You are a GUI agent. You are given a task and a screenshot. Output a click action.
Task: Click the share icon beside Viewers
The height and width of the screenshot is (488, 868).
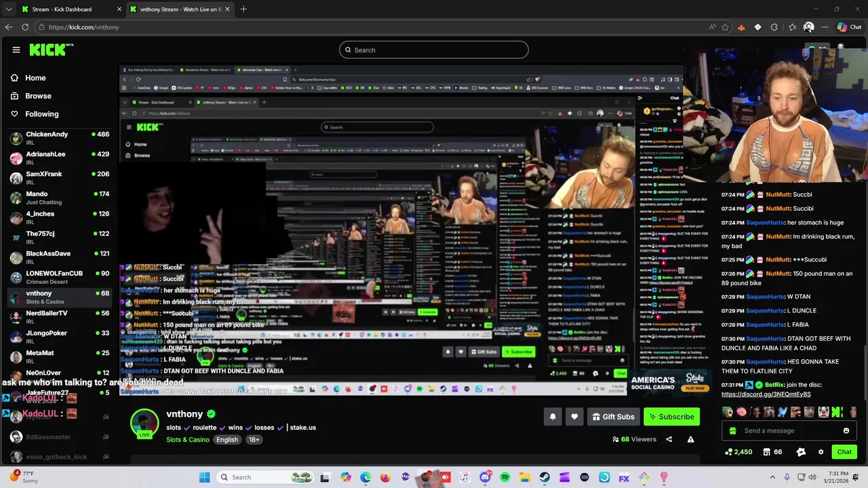(669, 439)
